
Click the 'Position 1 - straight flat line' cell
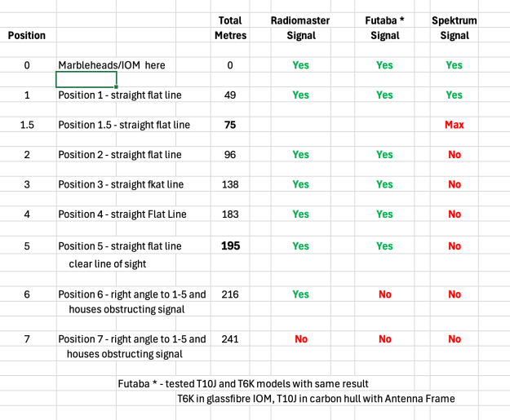pos(119,95)
